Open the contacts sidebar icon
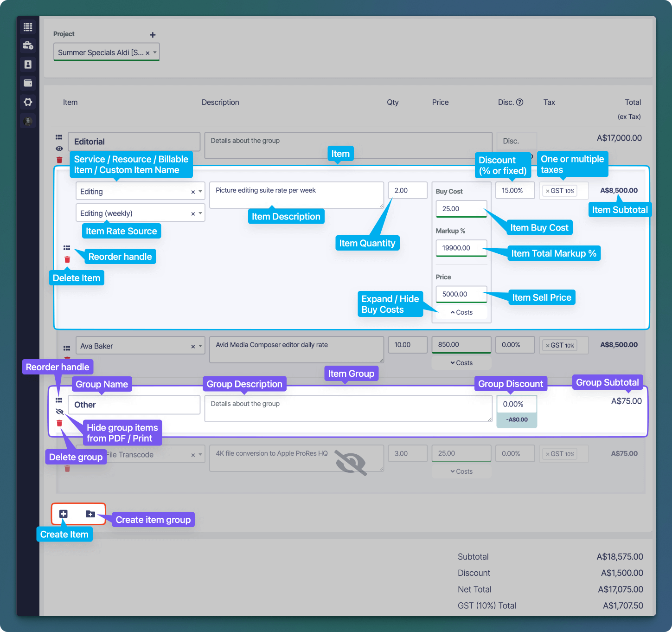The height and width of the screenshot is (632, 672). click(x=28, y=64)
